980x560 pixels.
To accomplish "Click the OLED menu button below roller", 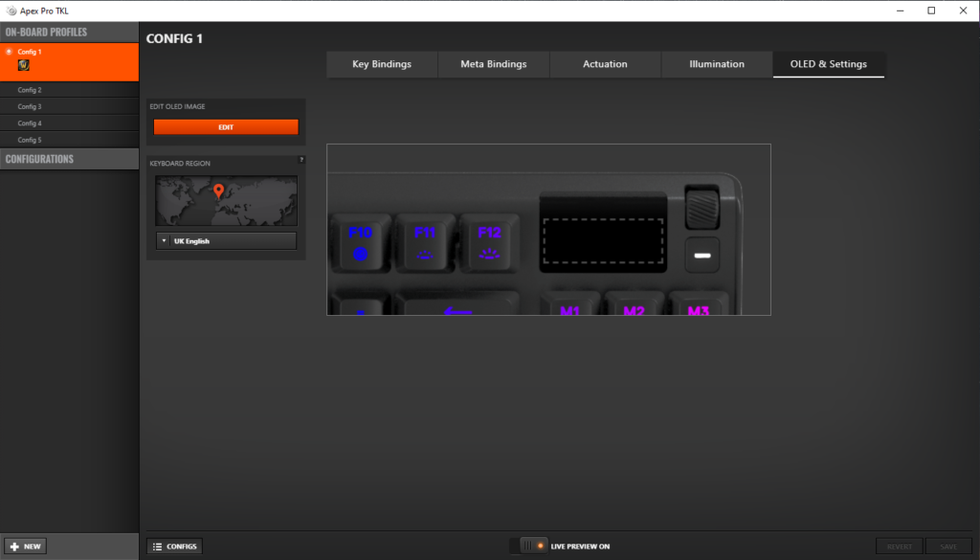I will [x=702, y=255].
